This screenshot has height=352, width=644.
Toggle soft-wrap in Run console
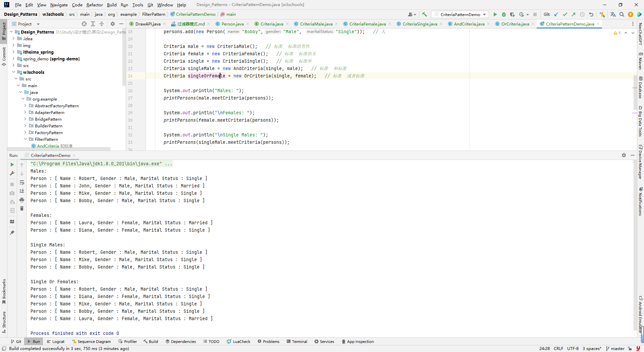(x=22, y=182)
